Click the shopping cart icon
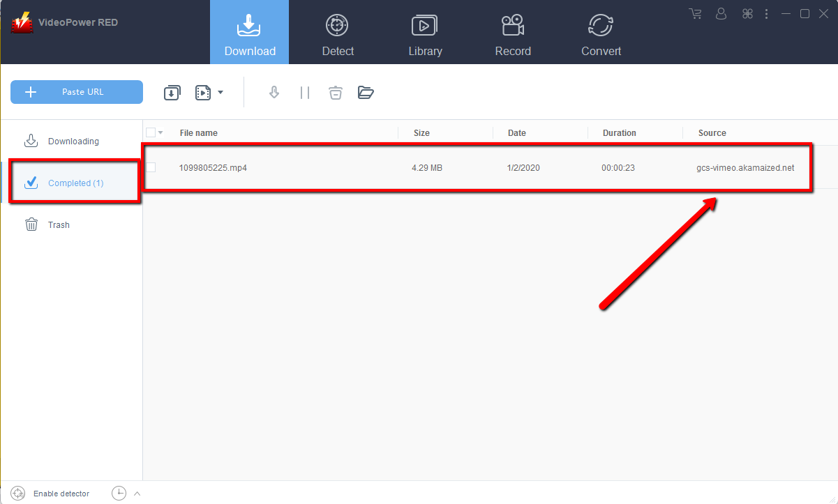 (695, 14)
